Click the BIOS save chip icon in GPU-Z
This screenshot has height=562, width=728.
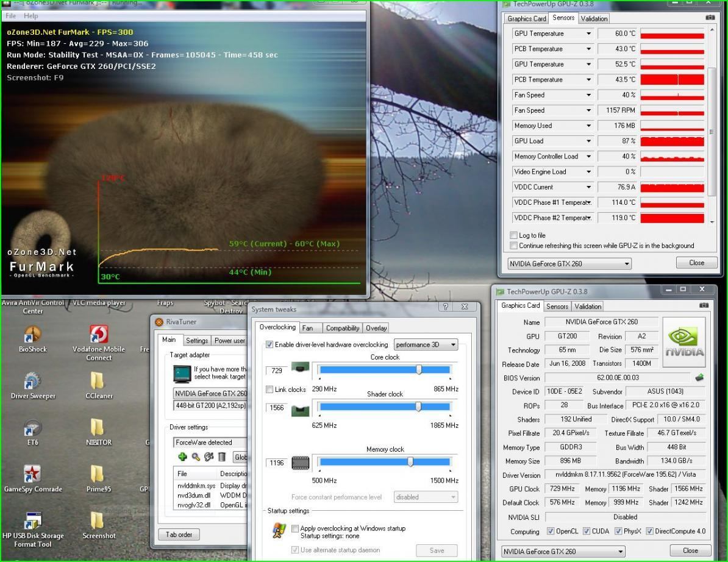700,378
